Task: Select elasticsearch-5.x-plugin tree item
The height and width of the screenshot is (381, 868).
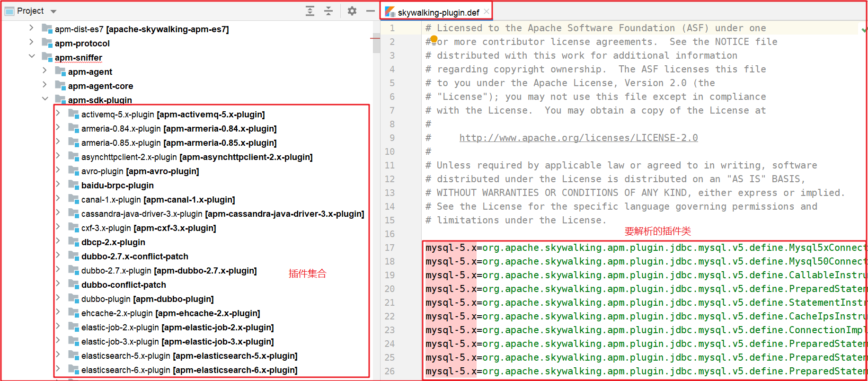Action: (x=189, y=356)
